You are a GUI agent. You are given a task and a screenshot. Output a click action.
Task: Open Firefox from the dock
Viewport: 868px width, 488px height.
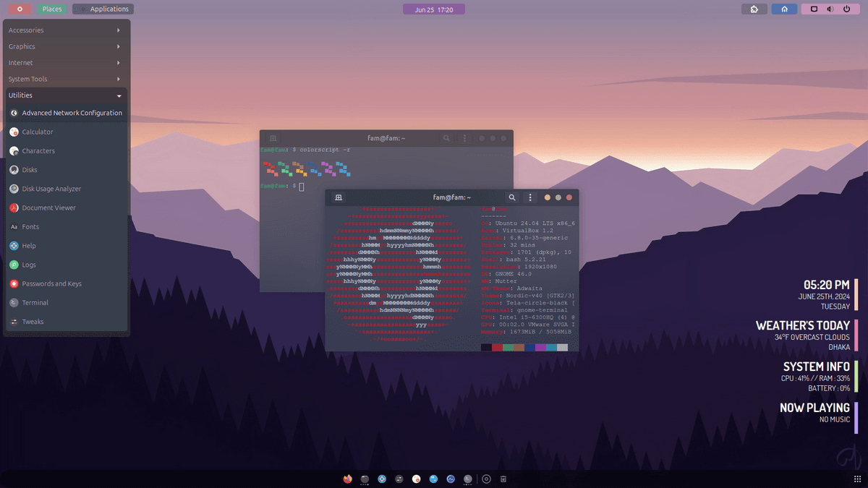(x=348, y=479)
